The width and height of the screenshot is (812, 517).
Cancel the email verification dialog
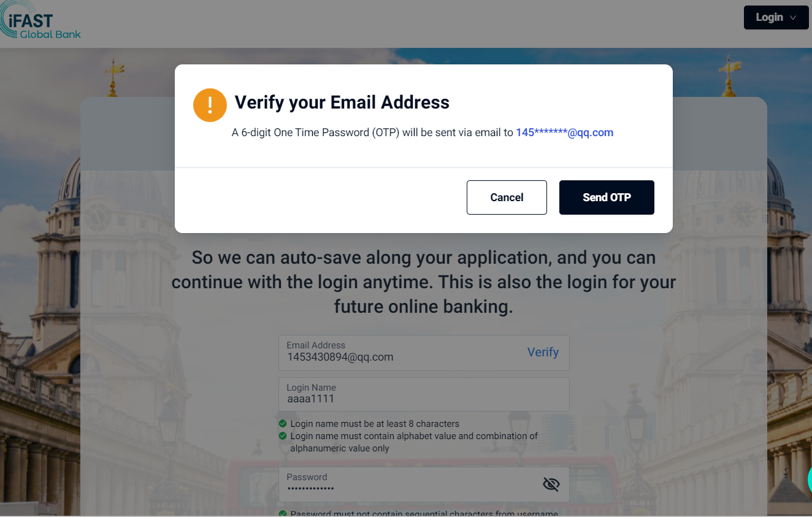click(507, 197)
